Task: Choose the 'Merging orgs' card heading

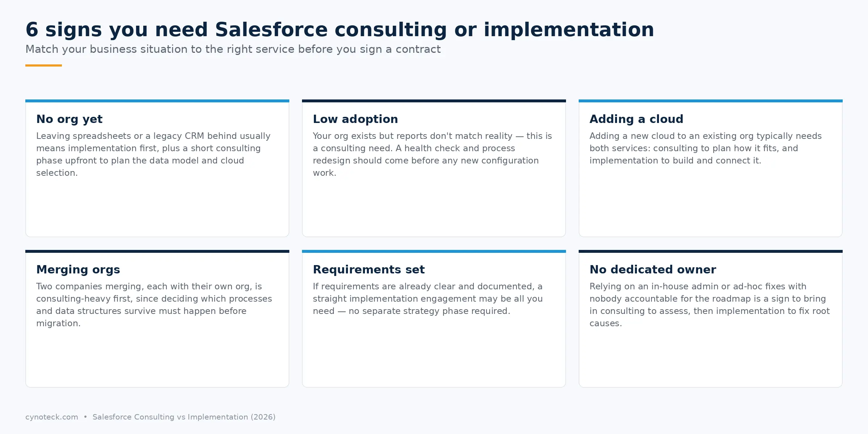Action: pyautogui.click(x=78, y=269)
